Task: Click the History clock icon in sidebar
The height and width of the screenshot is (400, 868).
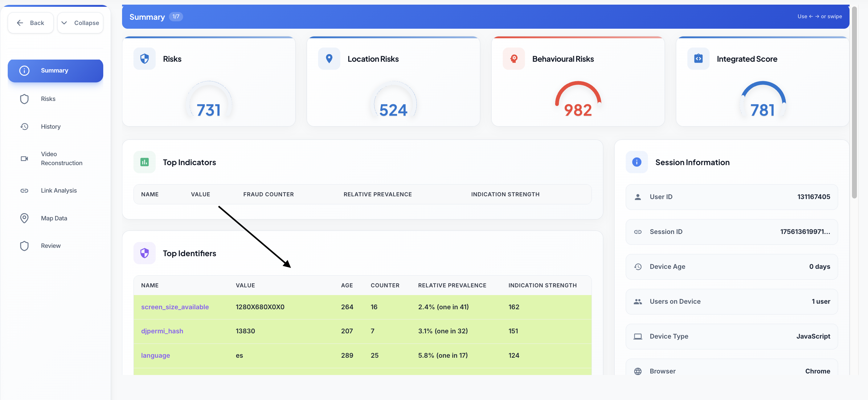Action: [24, 127]
